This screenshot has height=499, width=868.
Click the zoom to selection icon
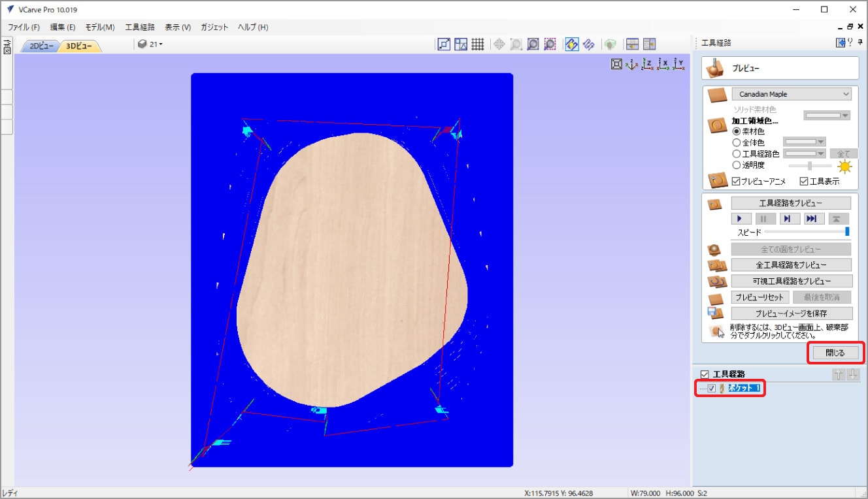click(550, 44)
